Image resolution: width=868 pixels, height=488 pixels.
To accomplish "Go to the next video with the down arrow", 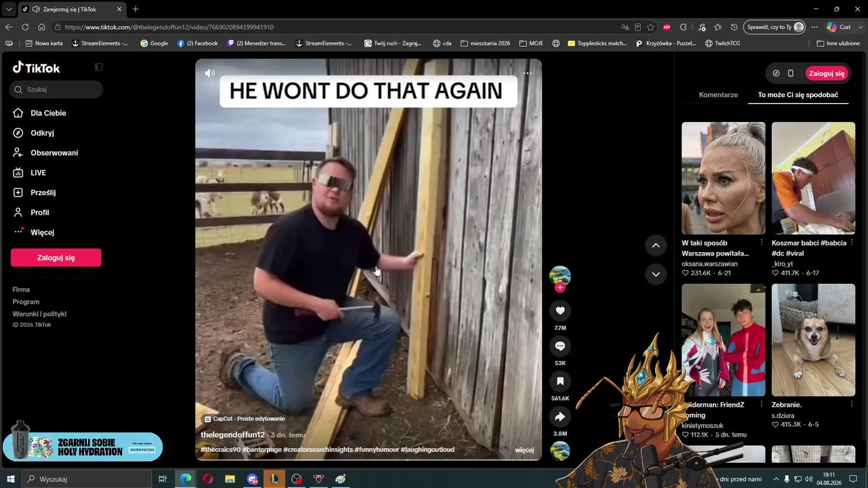I will [x=656, y=274].
